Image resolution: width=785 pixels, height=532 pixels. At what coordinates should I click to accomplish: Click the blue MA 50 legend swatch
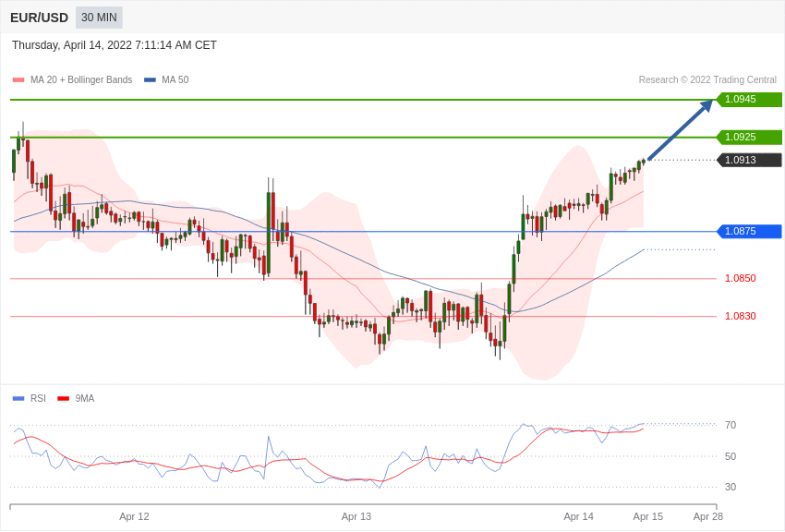pyautogui.click(x=150, y=80)
